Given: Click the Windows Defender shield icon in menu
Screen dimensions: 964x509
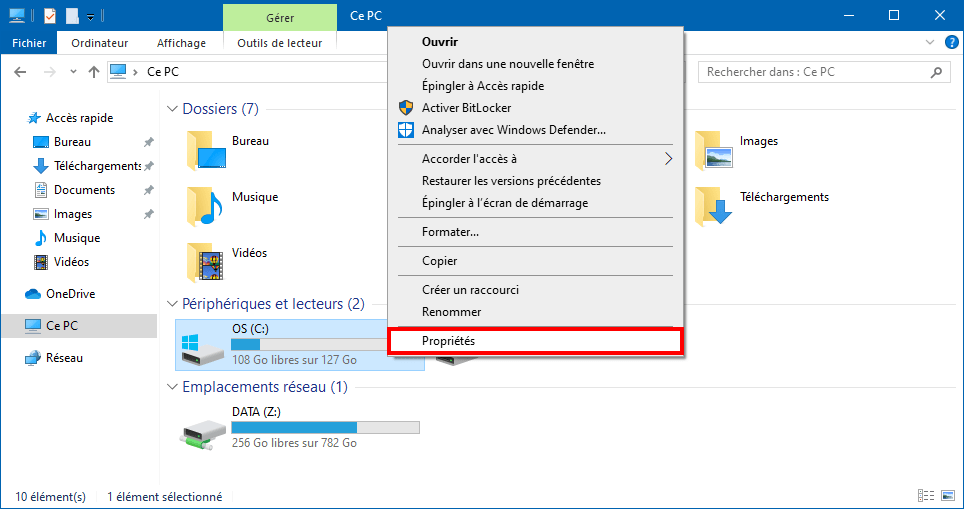Looking at the screenshot, I should 406,130.
